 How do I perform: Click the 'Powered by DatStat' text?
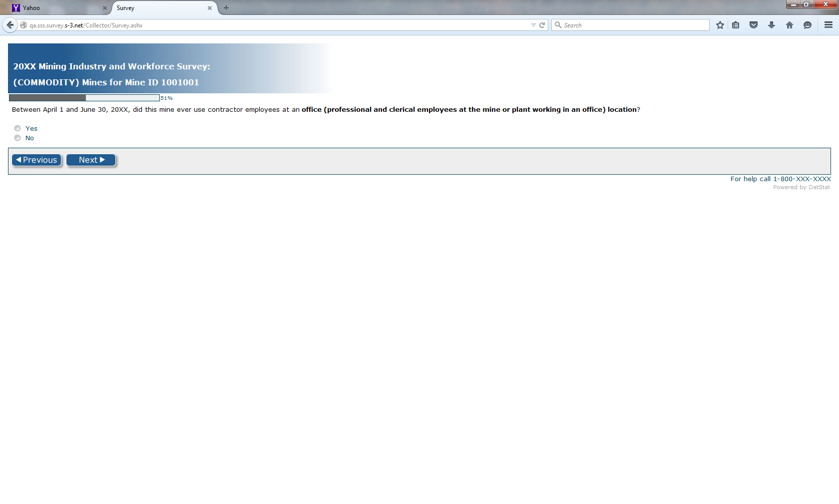pos(802,188)
